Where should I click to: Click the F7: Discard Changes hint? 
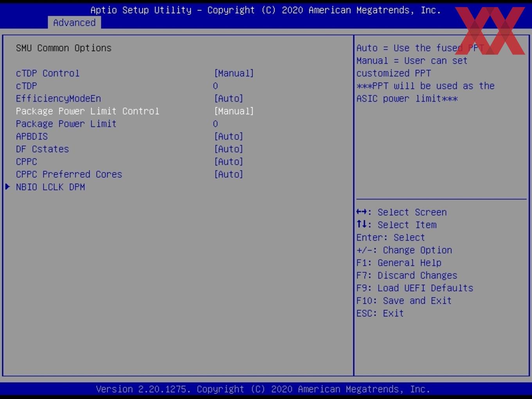407,275
